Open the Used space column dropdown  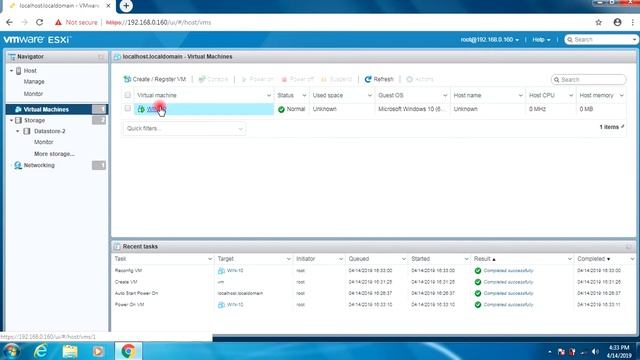370,96
